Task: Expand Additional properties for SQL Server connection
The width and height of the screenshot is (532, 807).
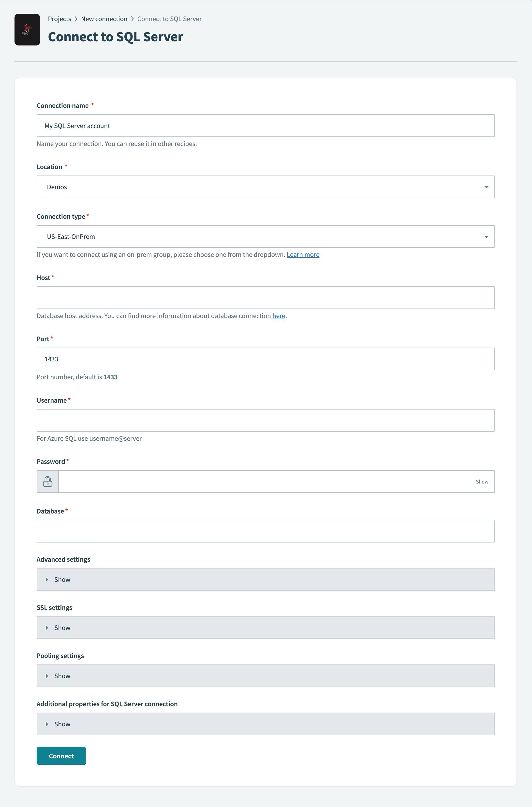Action: pos(62,724)
